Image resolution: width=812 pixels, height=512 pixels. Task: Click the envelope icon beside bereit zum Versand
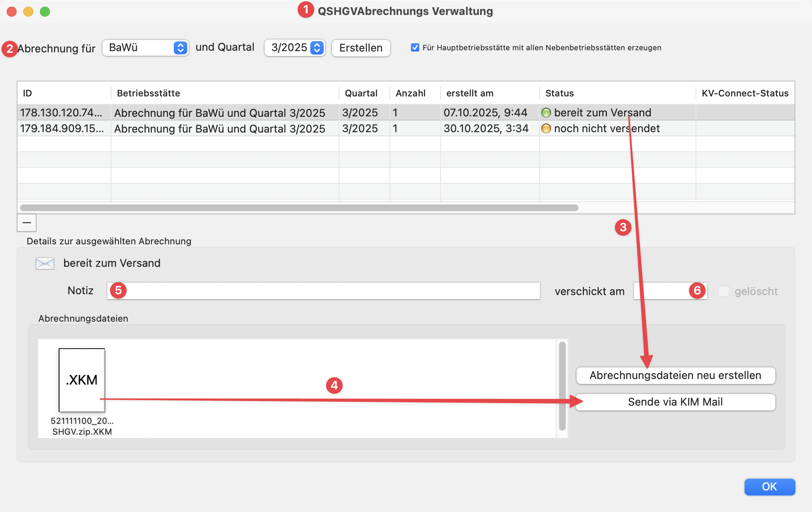(45, 263)
